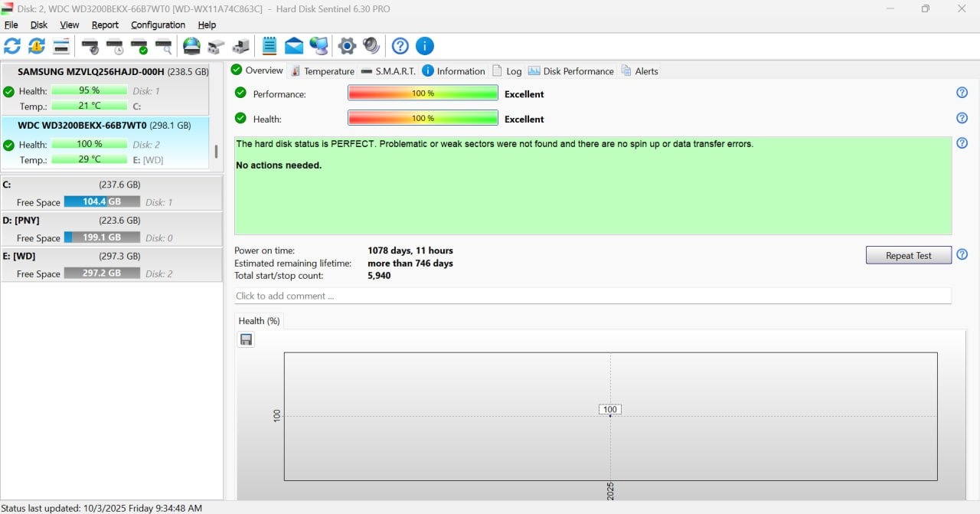This screenshot has height=514, width=980.
Task: Click the speaker sound toolbar icon
Action: (x=371, y=46)
